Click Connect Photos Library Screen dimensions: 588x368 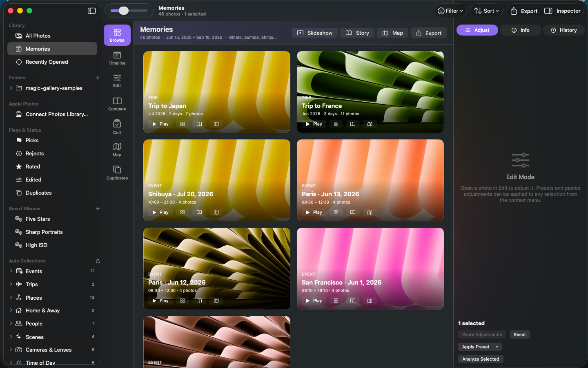pos(52,114)
